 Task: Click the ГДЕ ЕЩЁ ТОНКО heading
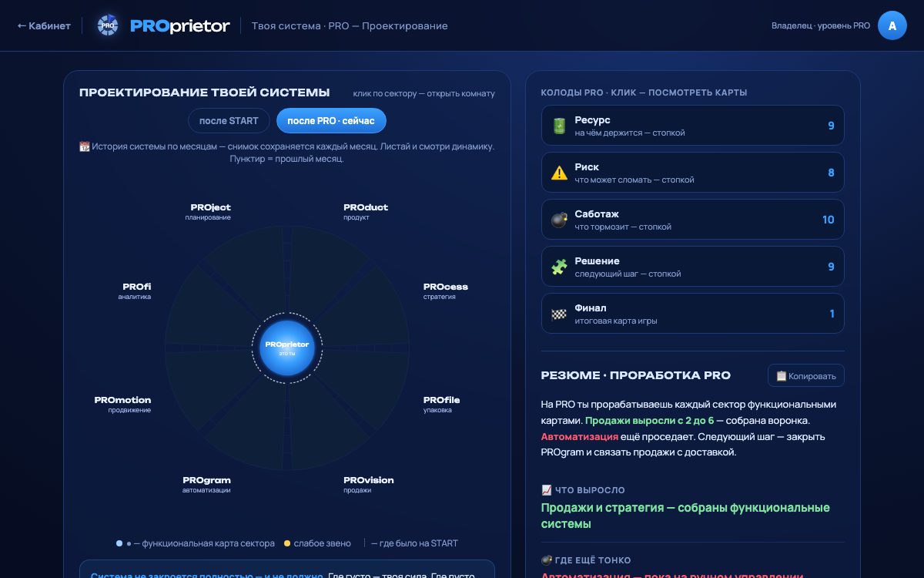pos(586,560)
